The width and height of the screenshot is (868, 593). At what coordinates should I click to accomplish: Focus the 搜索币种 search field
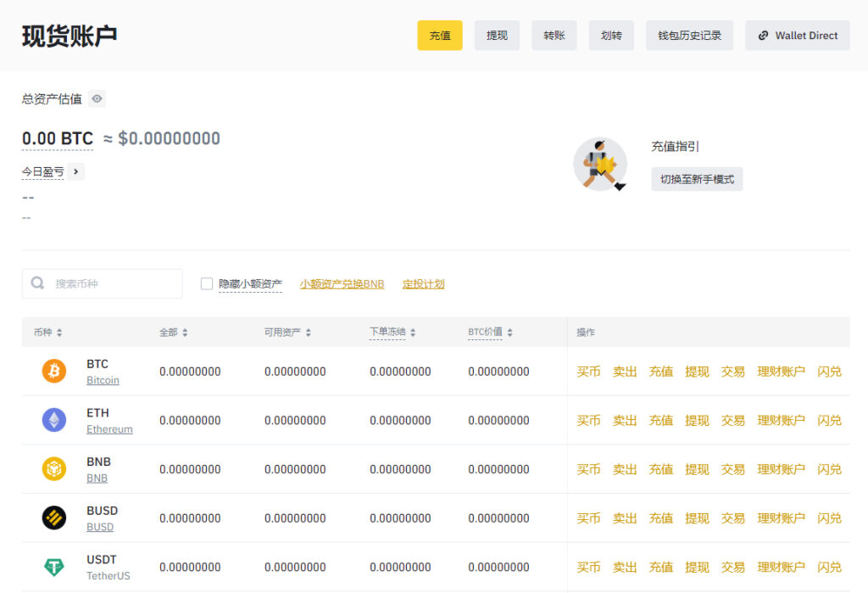click(103, 283)
